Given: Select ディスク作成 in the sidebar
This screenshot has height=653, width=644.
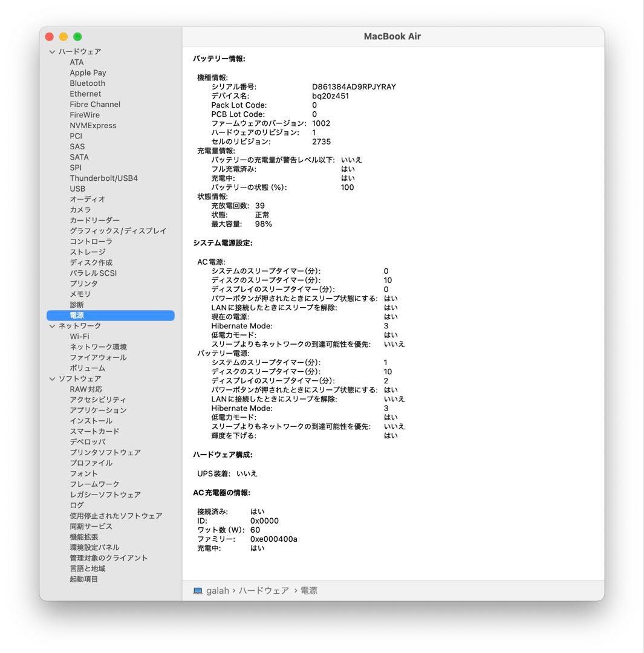Looking at the screenshot, I should pos(91,262).
